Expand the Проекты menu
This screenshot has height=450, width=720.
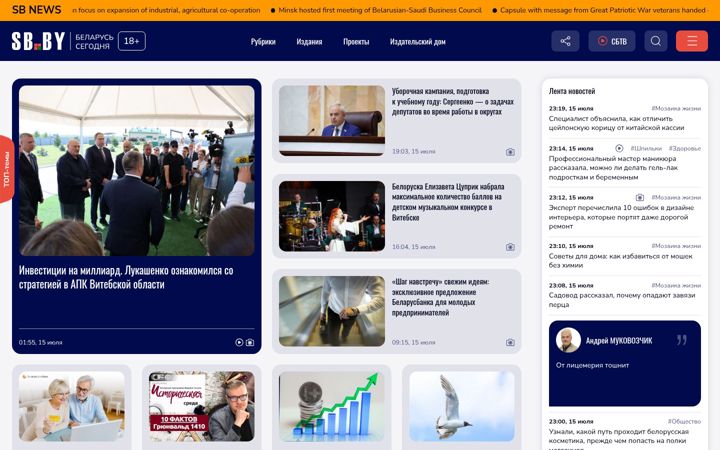point(356,42)
